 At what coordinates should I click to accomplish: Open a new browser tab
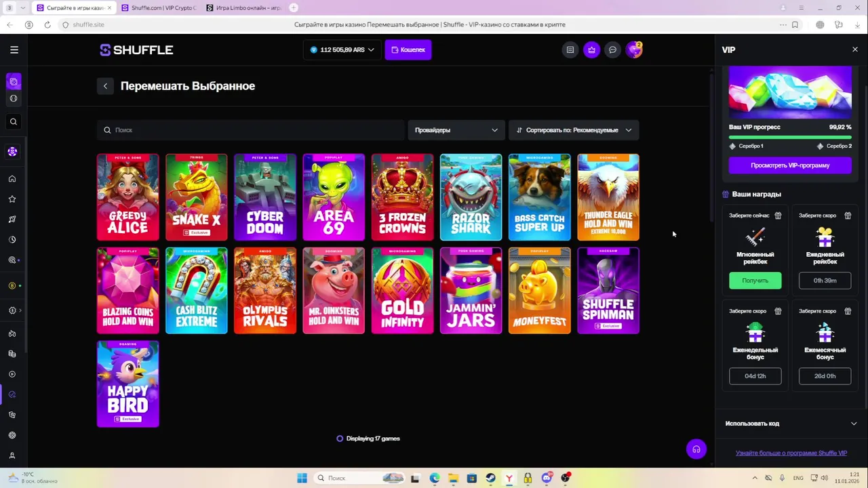(x=294, y=7)
